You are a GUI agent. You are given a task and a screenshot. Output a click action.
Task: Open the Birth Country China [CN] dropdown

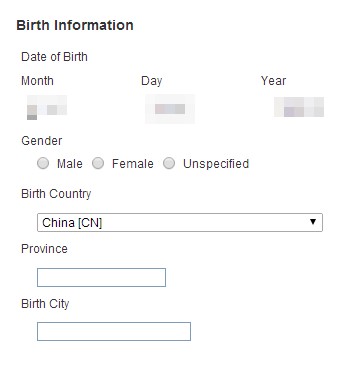pos(180,222)
